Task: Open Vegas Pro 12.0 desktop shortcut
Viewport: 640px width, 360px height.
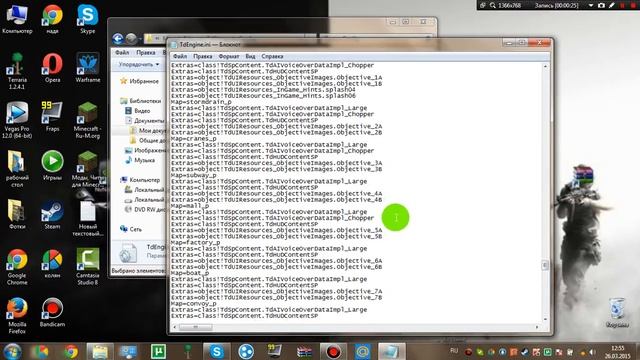Action: pos(17,120)
